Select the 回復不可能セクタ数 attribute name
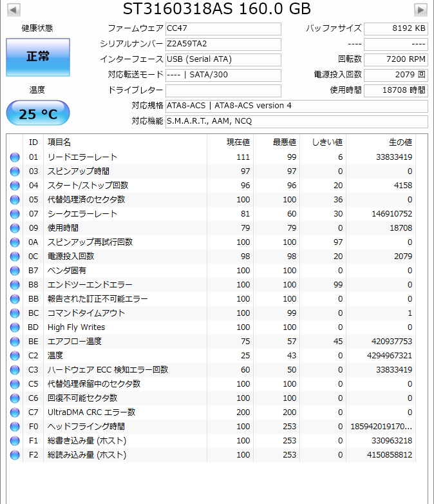The image size is (434, 504). pos(82,398)
